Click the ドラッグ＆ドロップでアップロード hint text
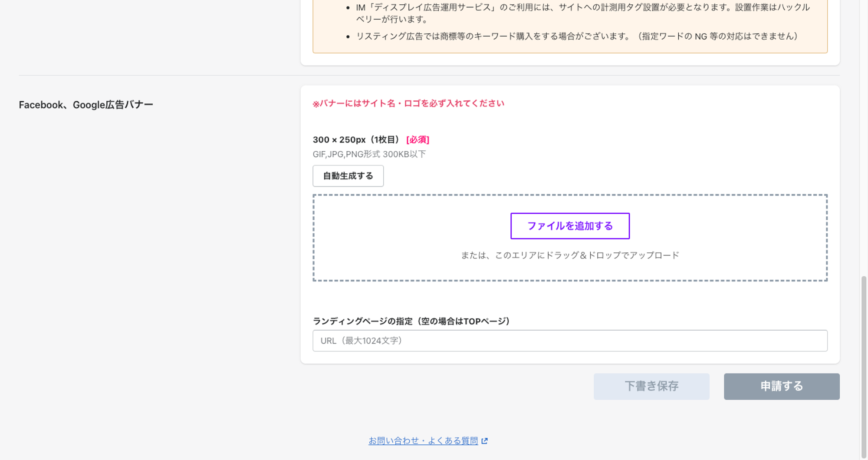The image size is (868, 460). point(570,255)
